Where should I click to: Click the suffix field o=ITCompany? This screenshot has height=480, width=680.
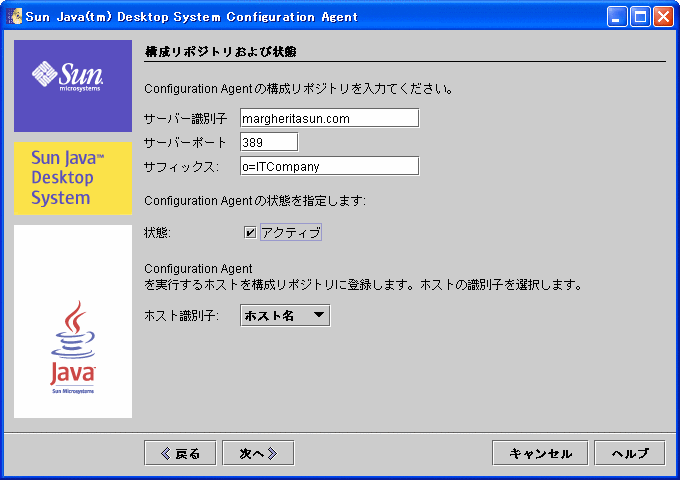330,166
